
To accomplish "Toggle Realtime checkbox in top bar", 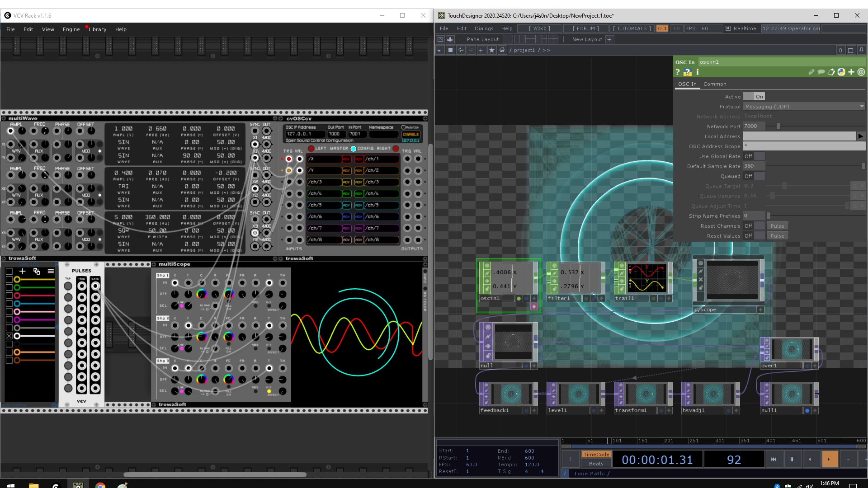I will (728, 28).
